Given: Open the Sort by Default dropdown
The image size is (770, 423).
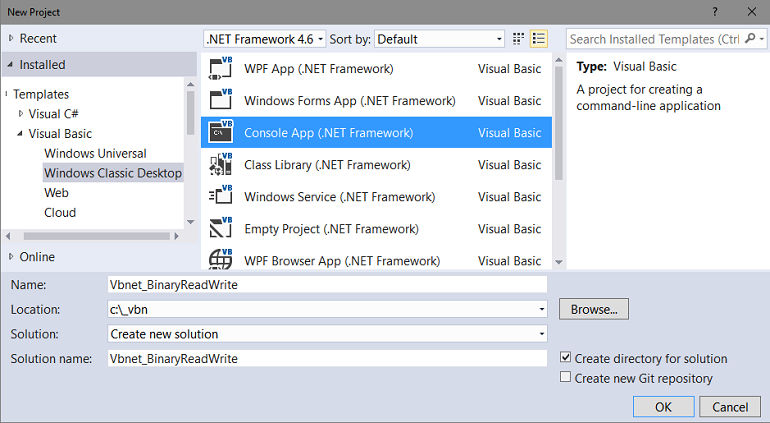Looking at the screenshot, I should [440, 39].
